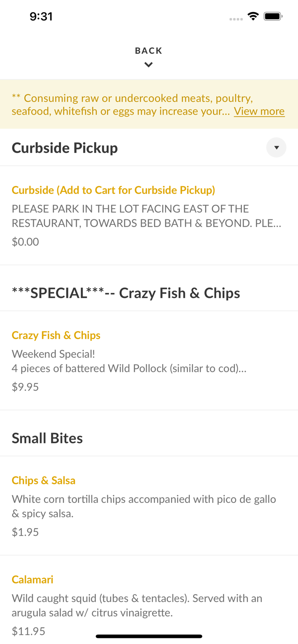
Task: Open the full allergen warning via View more
Action: pos(259,111)
